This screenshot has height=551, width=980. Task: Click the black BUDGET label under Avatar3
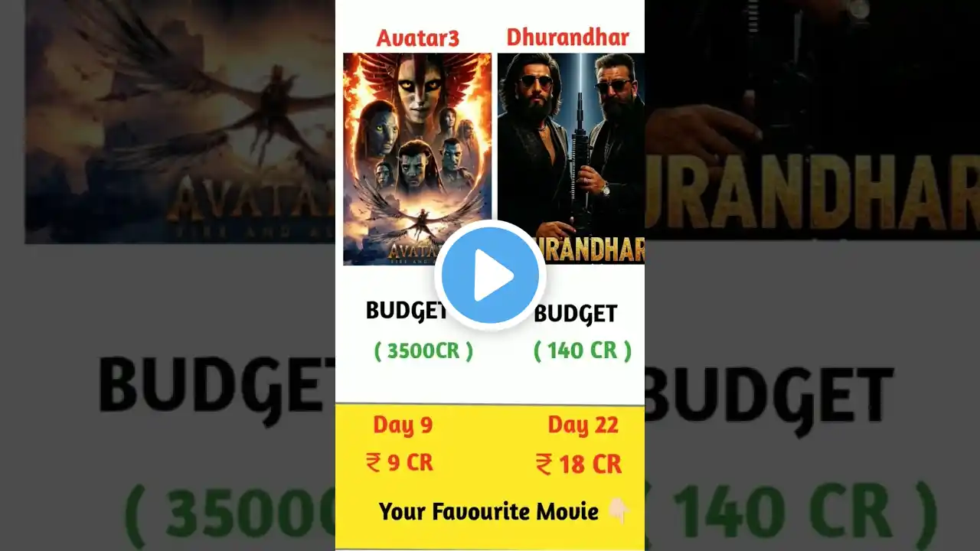(407, 310)
